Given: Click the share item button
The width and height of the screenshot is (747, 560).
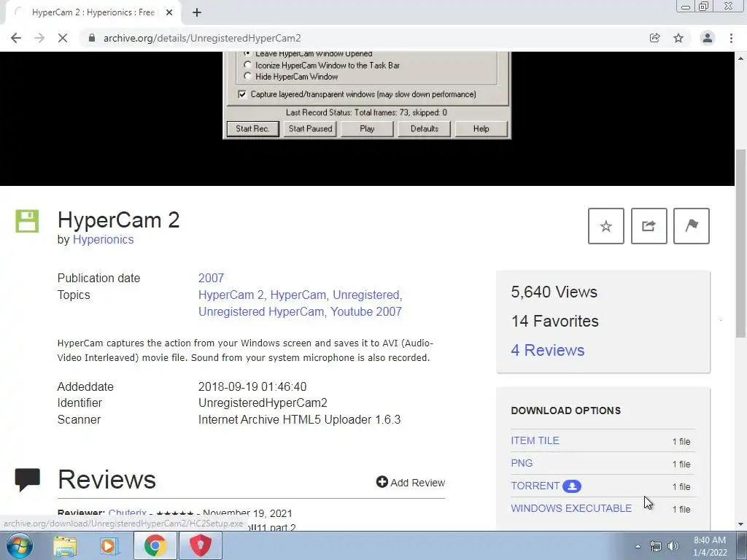Looking at the screenshot, I should [x=649, y=226].
